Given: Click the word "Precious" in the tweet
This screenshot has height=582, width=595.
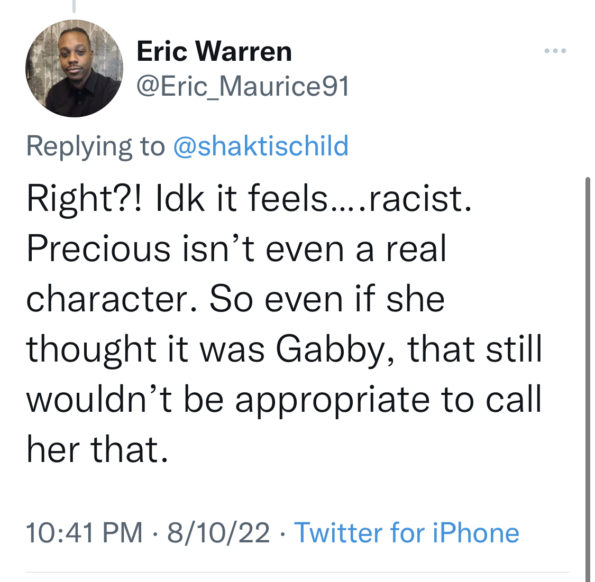Looking at the screenshot, I should pos(98,249).
